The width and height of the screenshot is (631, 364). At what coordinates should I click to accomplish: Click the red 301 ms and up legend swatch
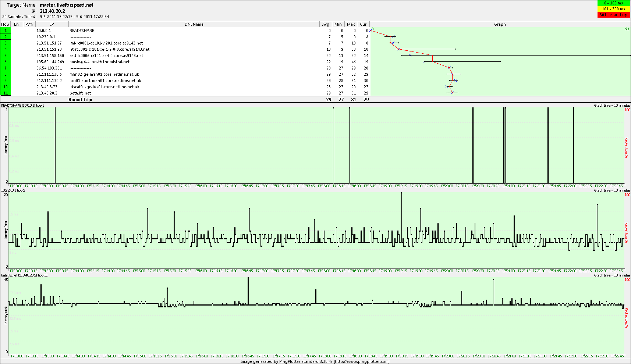[614, 15]
